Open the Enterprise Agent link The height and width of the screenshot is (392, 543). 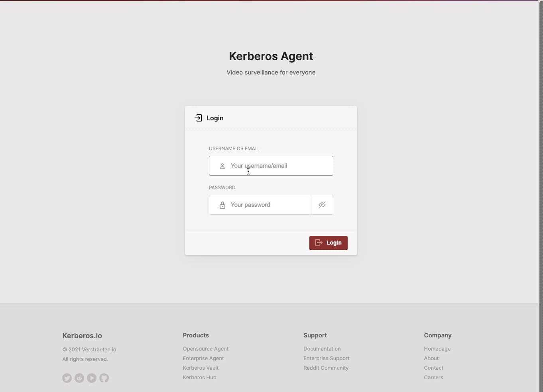(x=203, y=358)
